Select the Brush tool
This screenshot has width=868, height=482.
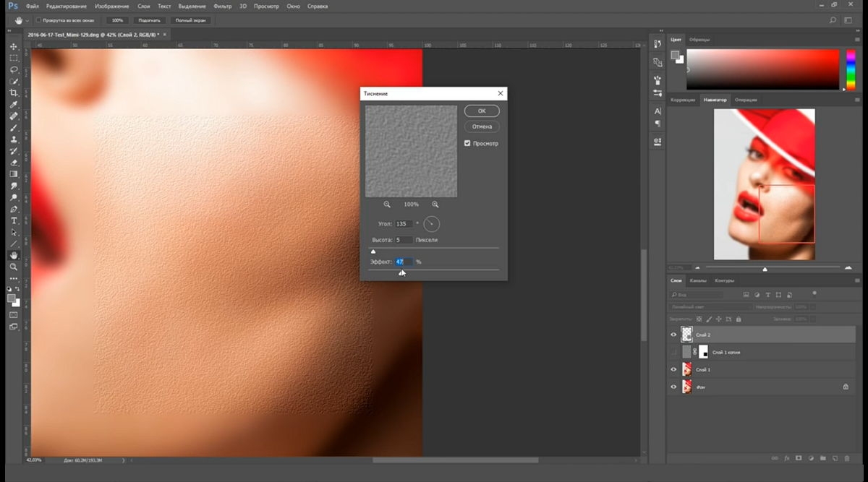(14, 127)
